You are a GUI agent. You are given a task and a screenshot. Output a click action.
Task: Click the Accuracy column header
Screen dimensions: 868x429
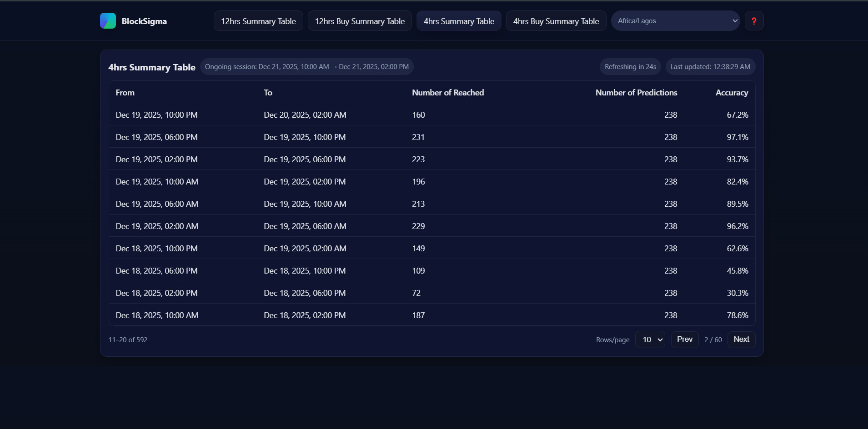point(732,93)
